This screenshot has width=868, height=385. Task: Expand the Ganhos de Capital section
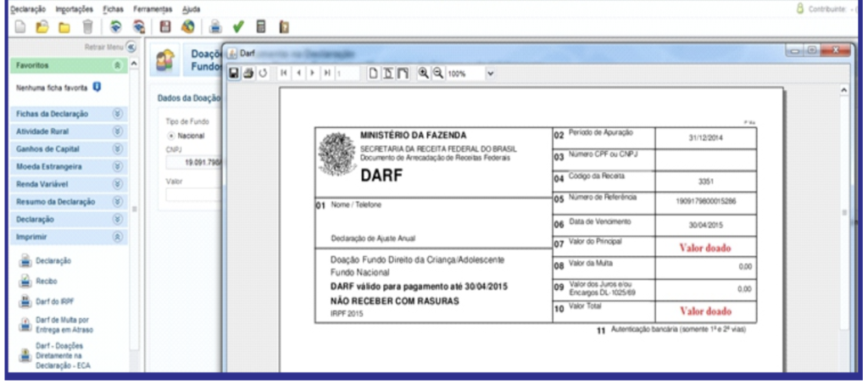(117, 149)
